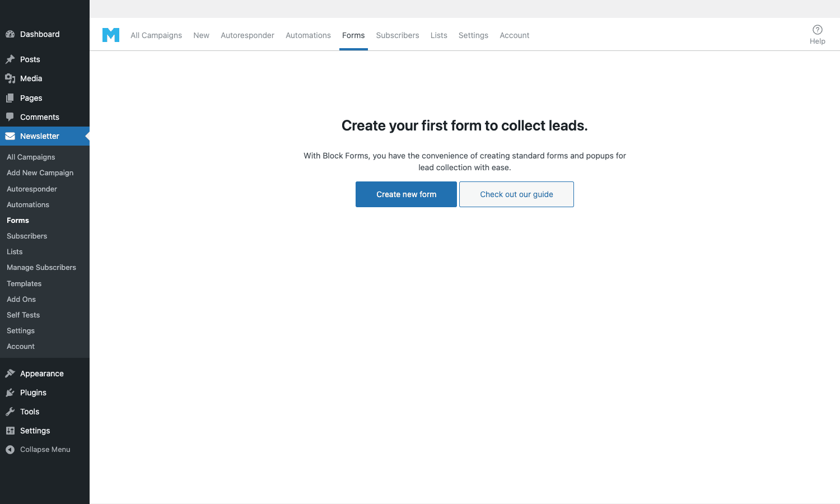Open Comments menu in sidebar
Viewport: 840px width, 504px height.
point(45,117)
